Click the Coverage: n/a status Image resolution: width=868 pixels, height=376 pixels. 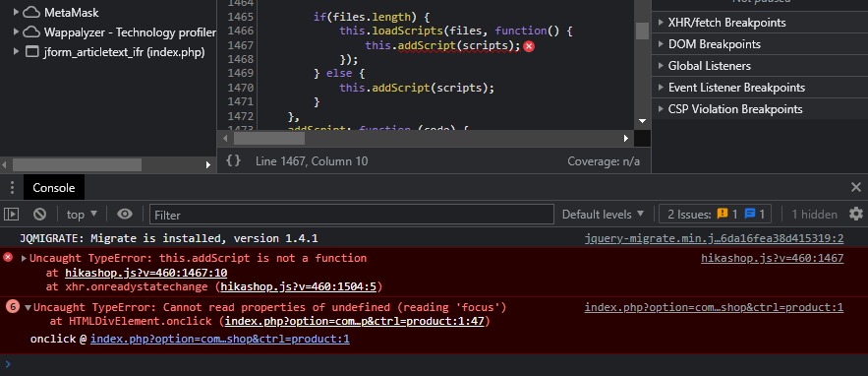click(604, 161)
